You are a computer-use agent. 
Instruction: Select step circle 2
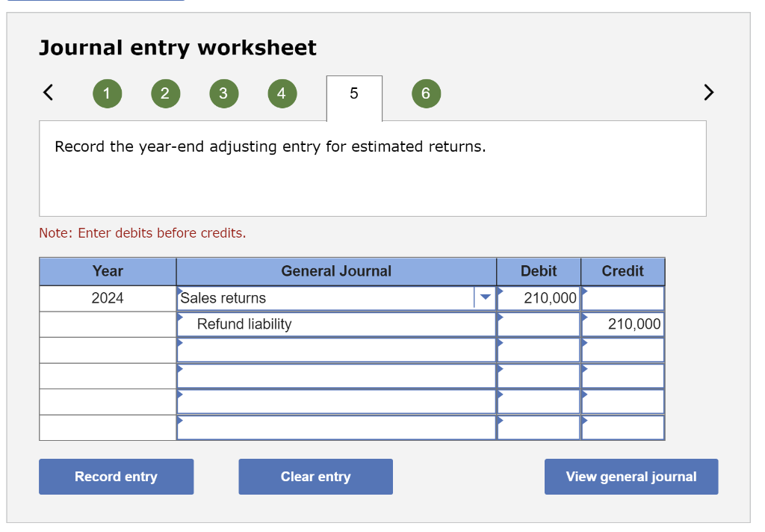[x=165, y=93]
